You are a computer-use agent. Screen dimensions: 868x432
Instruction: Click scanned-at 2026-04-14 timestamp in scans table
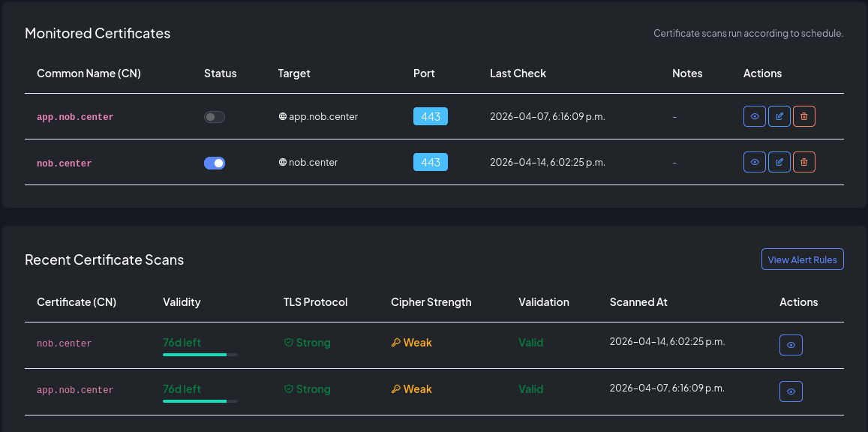tap(667, 342)
